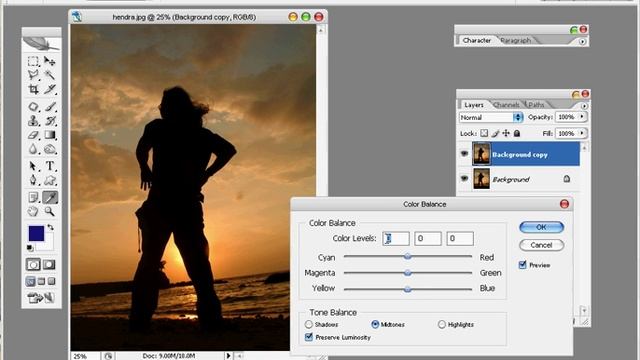This screenshot has height=360, width=640.
Task: Toggle lock position icon
Action: pyautogui.click(x=506, y=133)
